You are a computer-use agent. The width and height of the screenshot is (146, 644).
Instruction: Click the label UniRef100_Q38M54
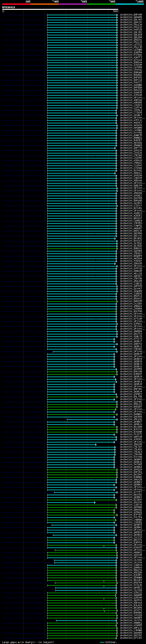(x=131, y=53)
